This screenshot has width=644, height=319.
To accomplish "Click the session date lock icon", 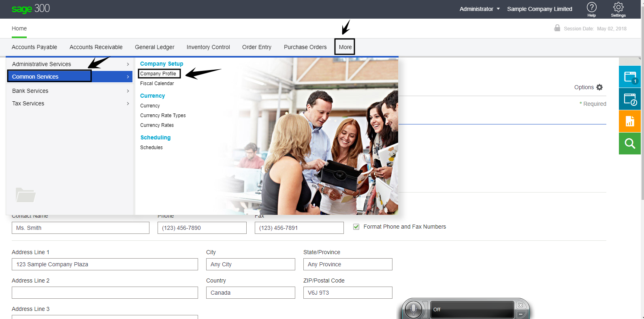I will [557, 28].
